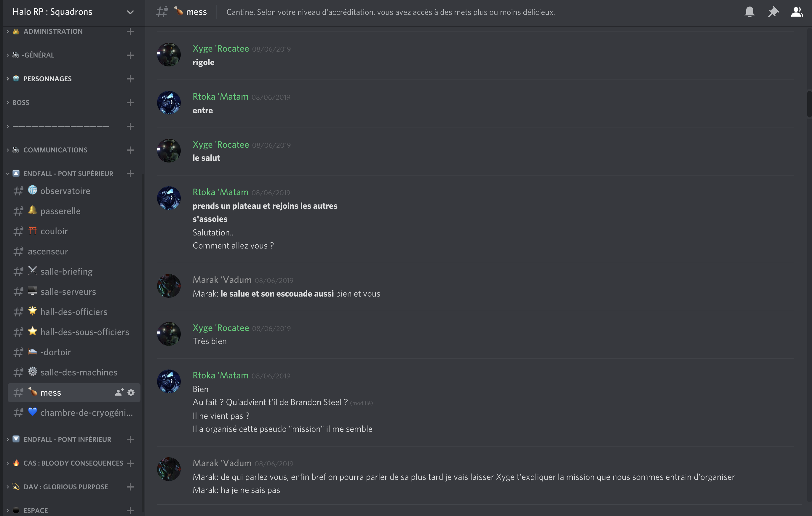
Task: Add channel to COMMUNICATIONS category
Action: [130, 150]
